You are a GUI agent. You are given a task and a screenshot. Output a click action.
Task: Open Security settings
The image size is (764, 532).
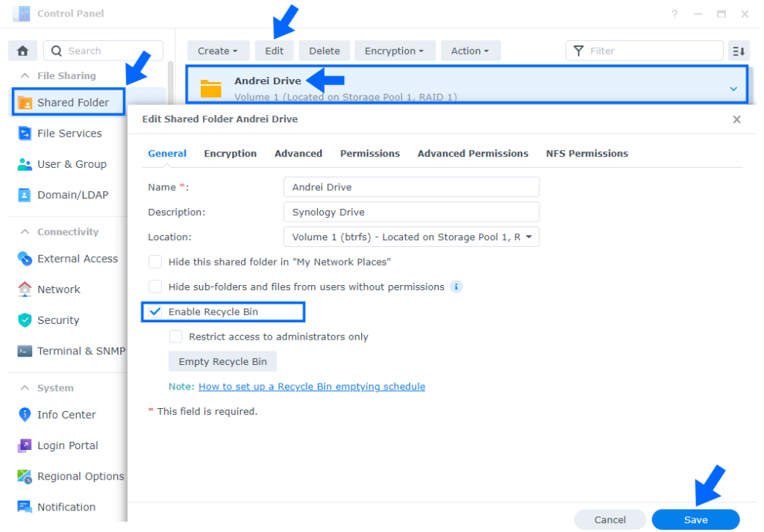tap(57, 320)
